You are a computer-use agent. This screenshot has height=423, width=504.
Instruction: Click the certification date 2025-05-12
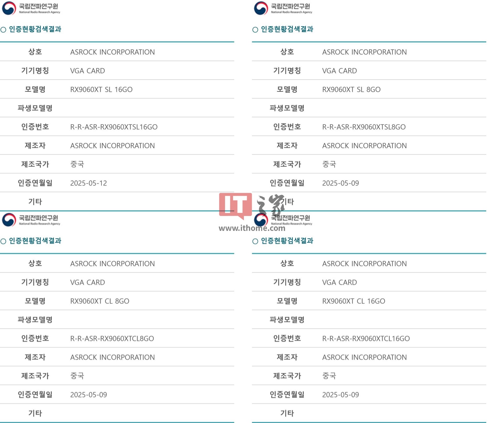tap(89, 183)
